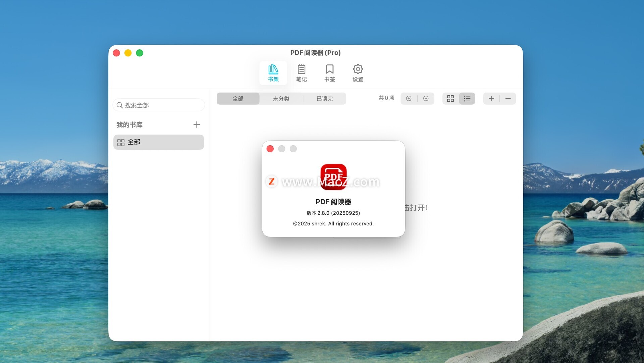Click the 搜索全部 search field

161,105
